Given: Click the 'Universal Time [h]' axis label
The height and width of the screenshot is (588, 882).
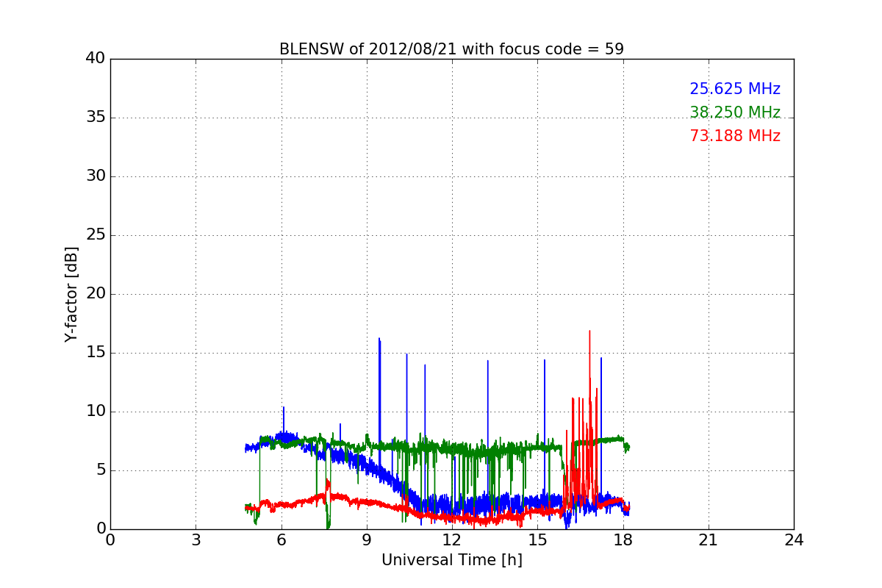Looking at the screenshot, I should click(x=452, y=560).
